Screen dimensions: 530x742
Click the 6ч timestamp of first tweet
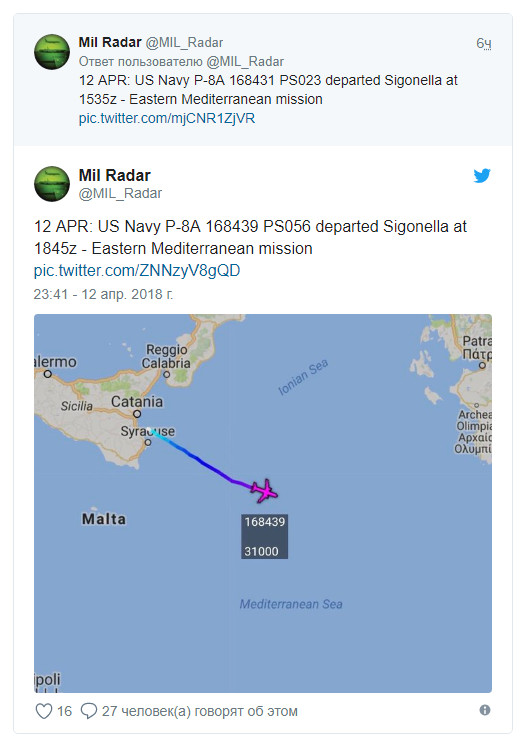tap(484, 44)
